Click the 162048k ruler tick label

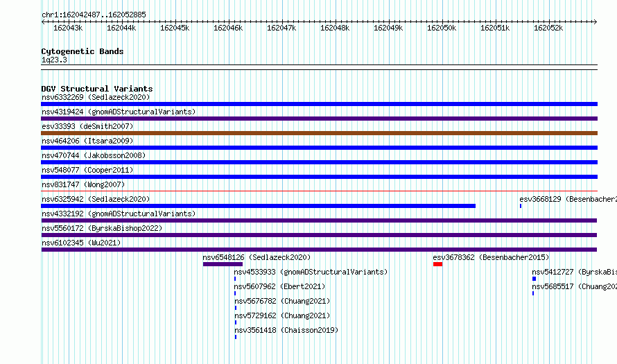(x=335, y=28)
